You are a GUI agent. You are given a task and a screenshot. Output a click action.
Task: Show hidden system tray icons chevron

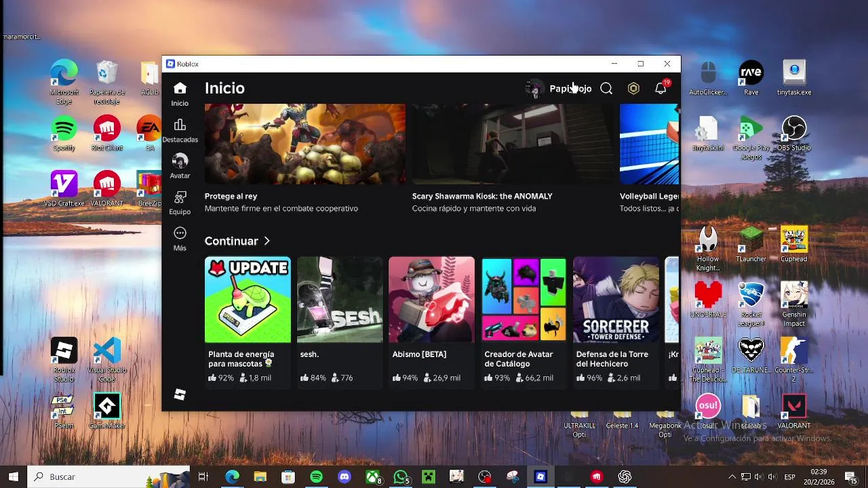[732, 476]
